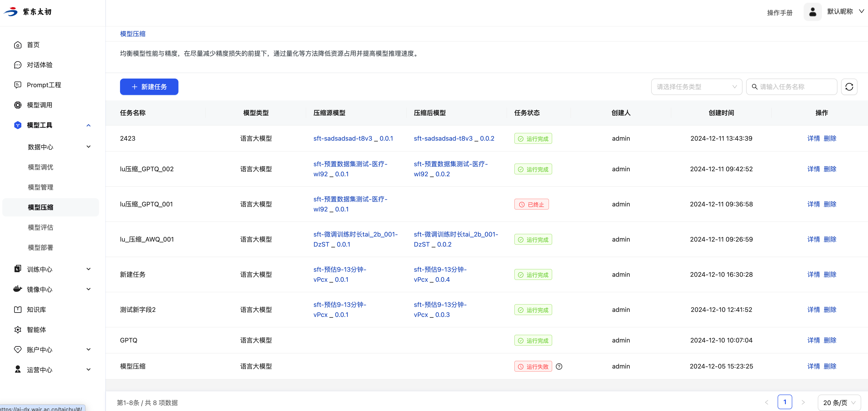Click the 模型调用 icon in sidebar
The height and width of the screenshot is (411, 868).
[x=18, y=105]
